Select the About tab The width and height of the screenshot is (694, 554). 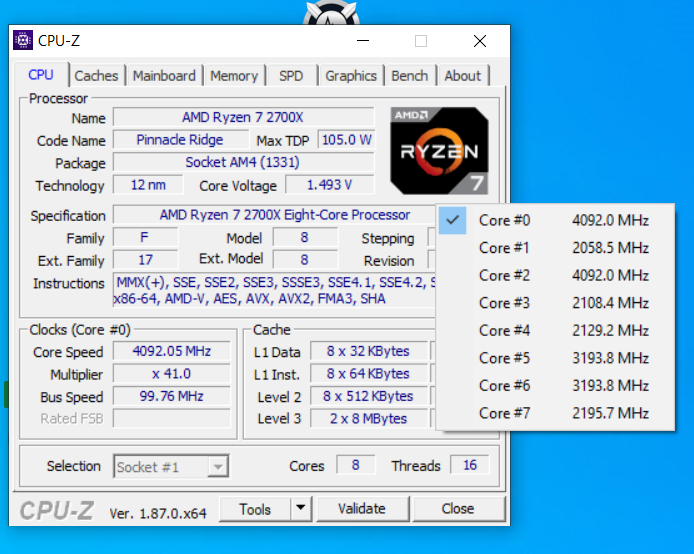(x=463, y=76)
